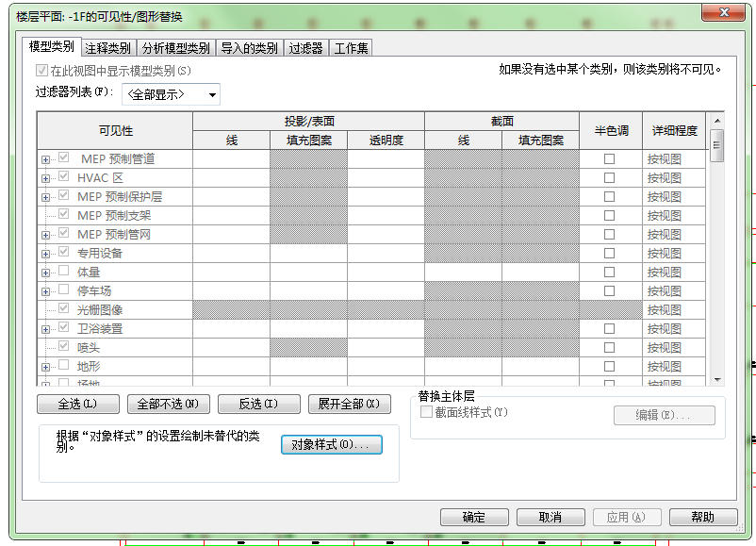Enable 半色调 for 体量 row
This screenshot has height=546, width=756.
(610, 272)
